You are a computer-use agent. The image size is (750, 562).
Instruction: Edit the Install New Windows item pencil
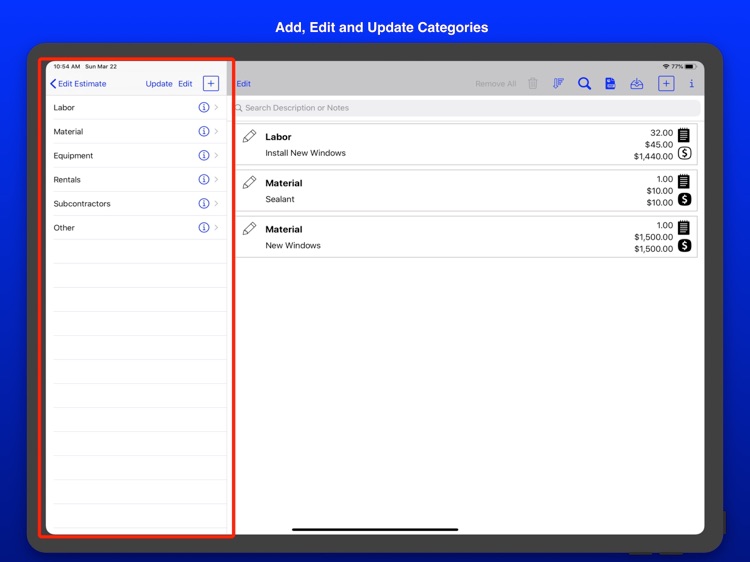click(249, 136)
